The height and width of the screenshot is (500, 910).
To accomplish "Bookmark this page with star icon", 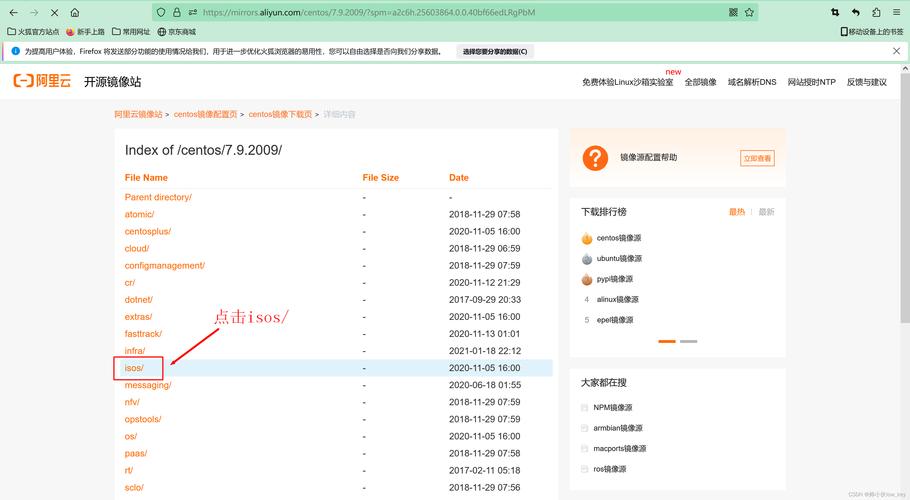I will click(x=749, y=12).
